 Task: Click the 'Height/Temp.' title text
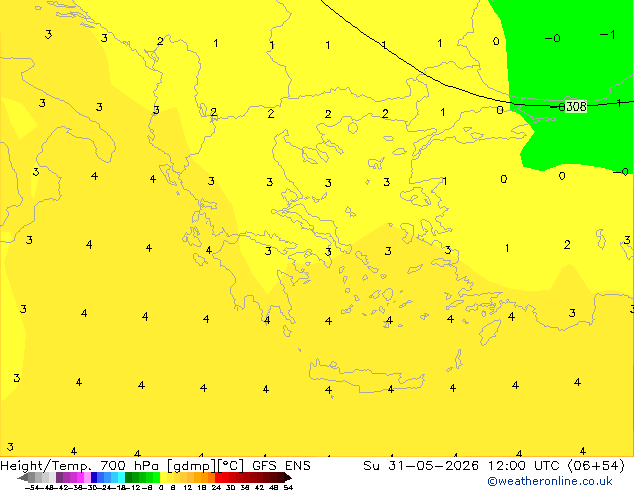coord(46,466)
